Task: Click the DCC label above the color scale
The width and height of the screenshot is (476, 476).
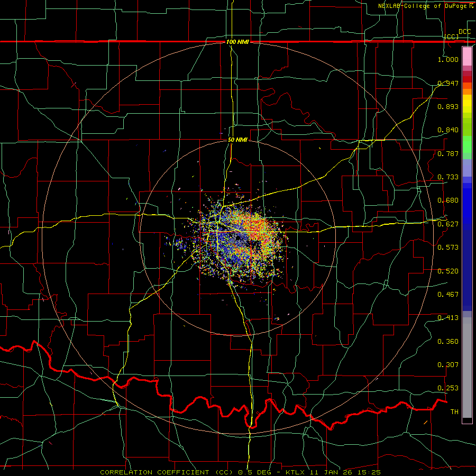Action: (x=464, y=32)
